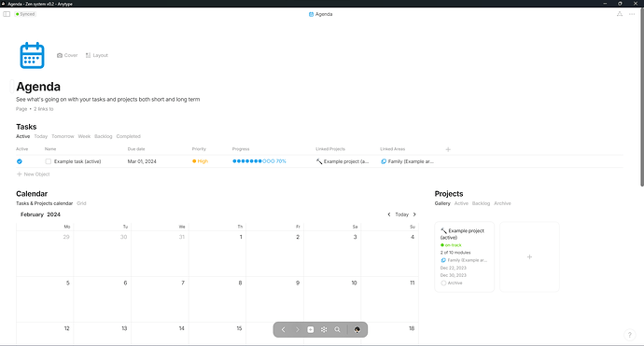Go to the previous month arrow
Viewport: 644px width, 346px height.
389,215
